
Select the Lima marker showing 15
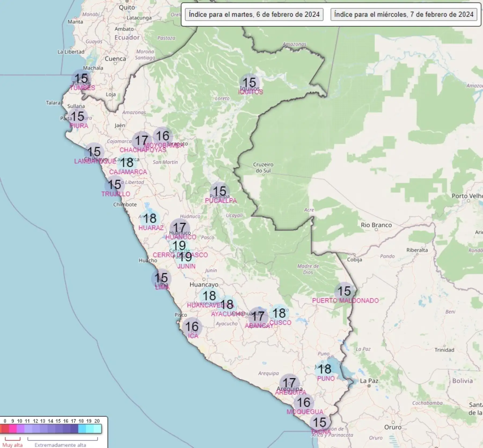[x=161, y=278]
